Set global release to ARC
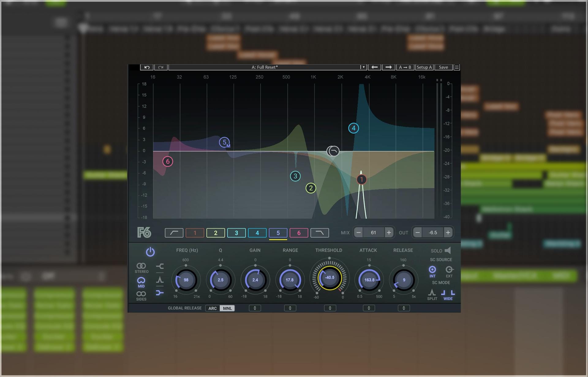This screenshot has height=377, width=588. pyautogui.click(x=213, y=308)
